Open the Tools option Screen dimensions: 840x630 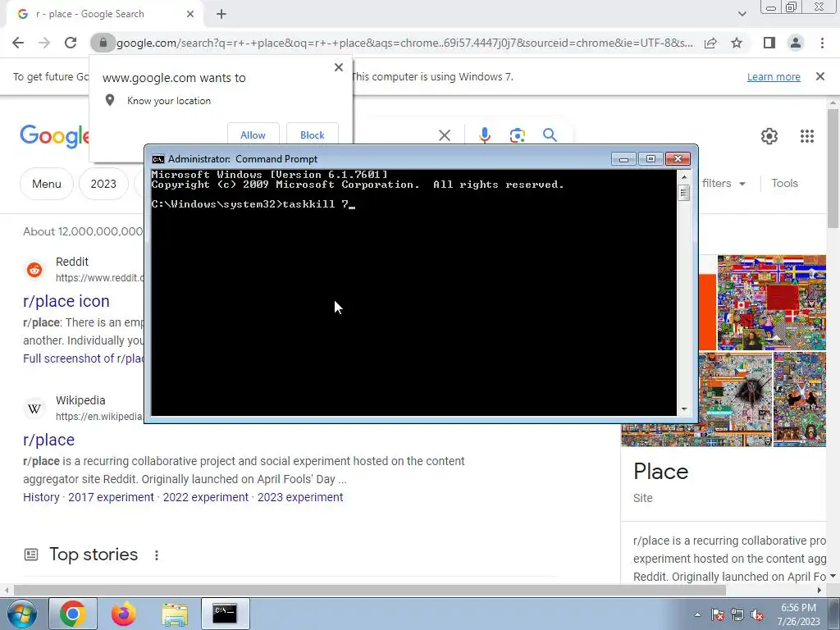(784, 183)
